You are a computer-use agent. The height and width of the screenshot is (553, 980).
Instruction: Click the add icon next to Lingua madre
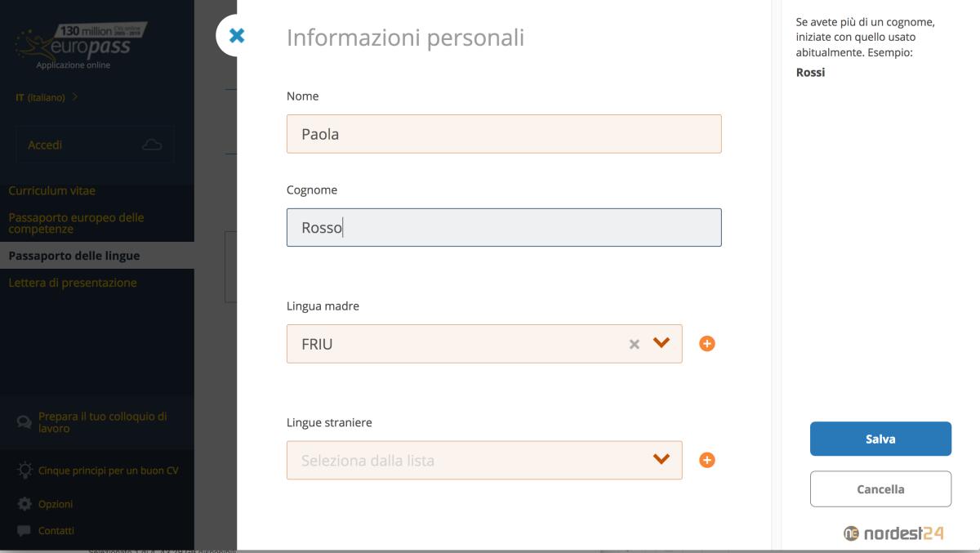(x=707, y=343)
